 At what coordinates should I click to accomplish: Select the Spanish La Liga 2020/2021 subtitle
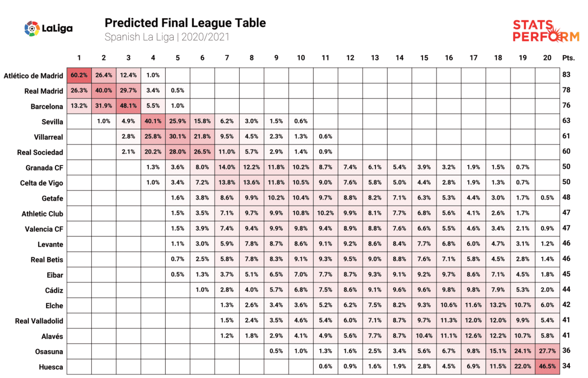point(167,37)
